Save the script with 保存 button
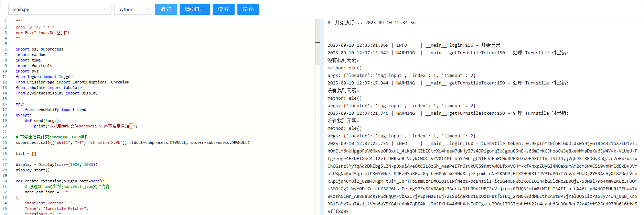 point(223,9)
